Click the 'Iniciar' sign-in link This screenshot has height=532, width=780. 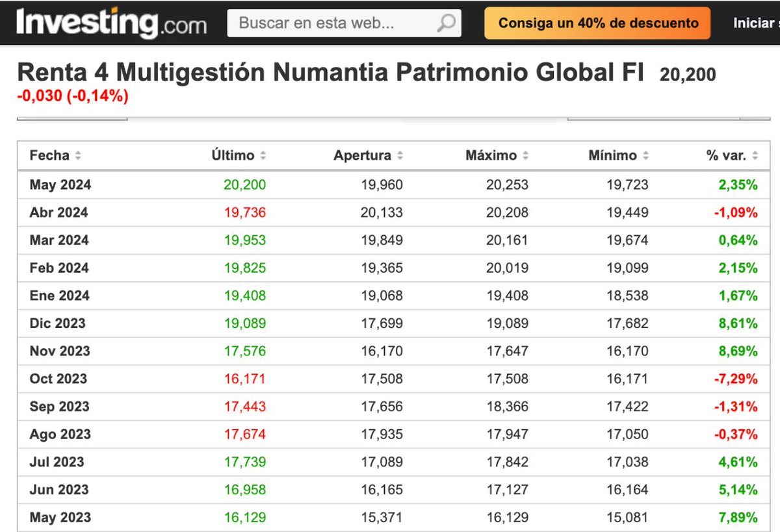click(x=755, y=23)
